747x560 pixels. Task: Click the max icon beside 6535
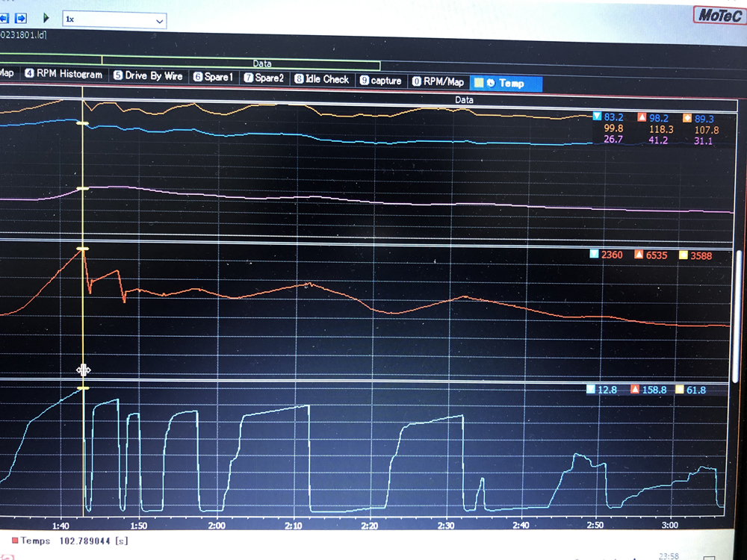point(639,255)
